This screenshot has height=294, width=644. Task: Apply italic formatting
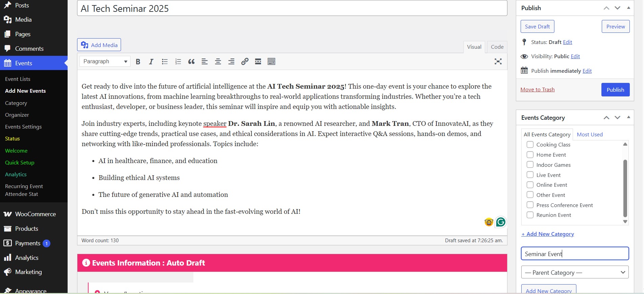click(x=151, y=62)
